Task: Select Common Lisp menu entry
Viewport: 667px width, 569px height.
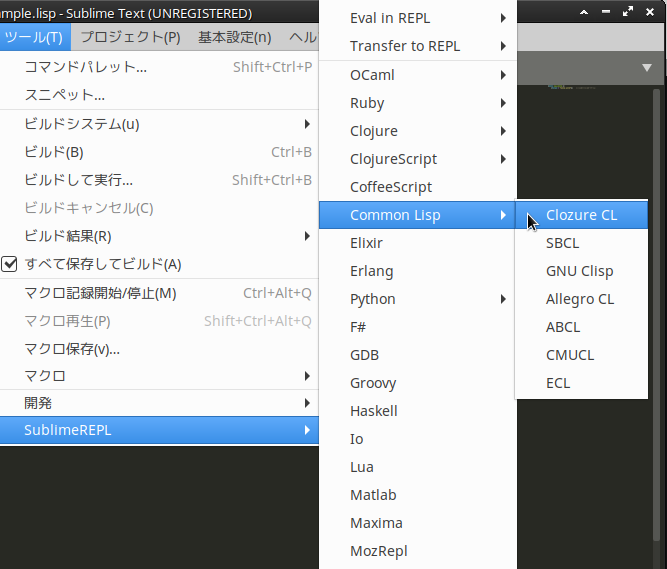Action: coord(418,215)
